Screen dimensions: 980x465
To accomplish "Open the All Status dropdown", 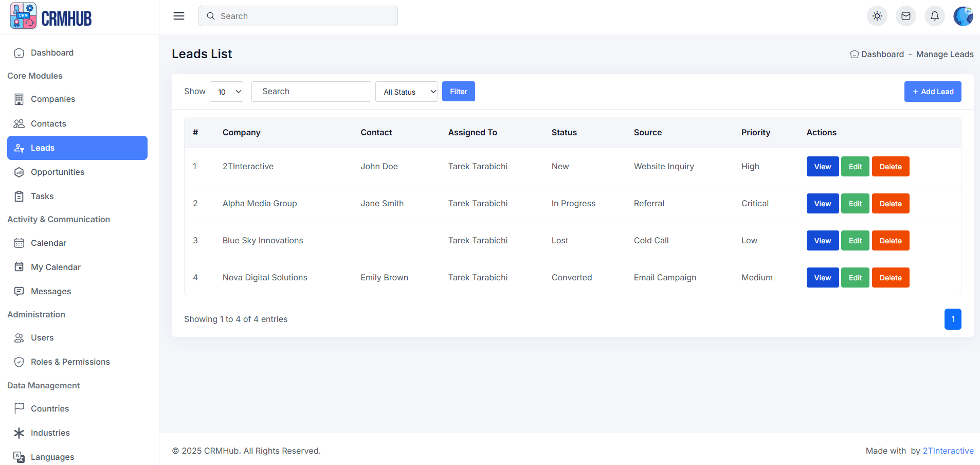I will click(406, 92).
